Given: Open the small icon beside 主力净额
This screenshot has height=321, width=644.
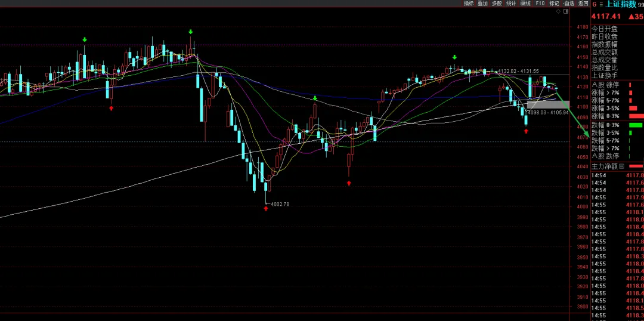Looking at the screenshot, I should click(621, 166).
